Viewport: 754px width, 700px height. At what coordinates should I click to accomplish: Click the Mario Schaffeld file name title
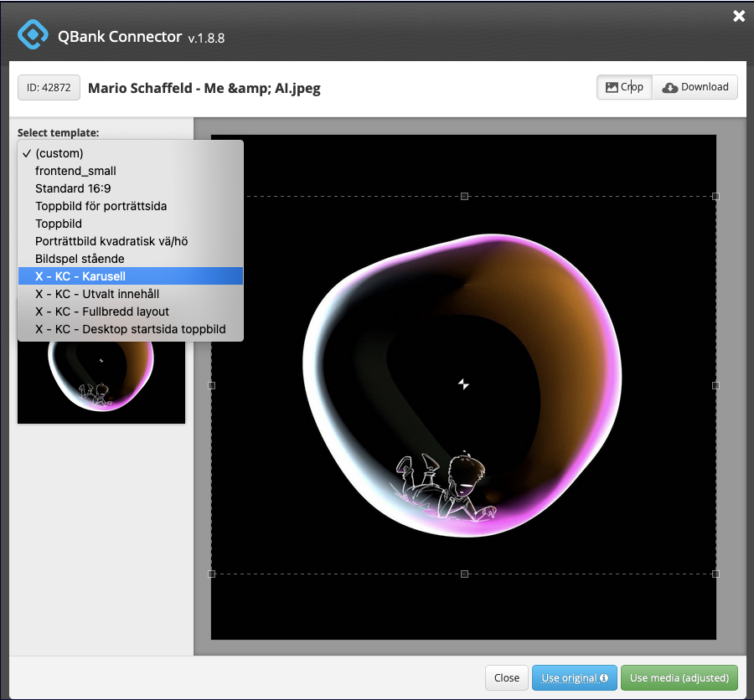coord(204,88)
